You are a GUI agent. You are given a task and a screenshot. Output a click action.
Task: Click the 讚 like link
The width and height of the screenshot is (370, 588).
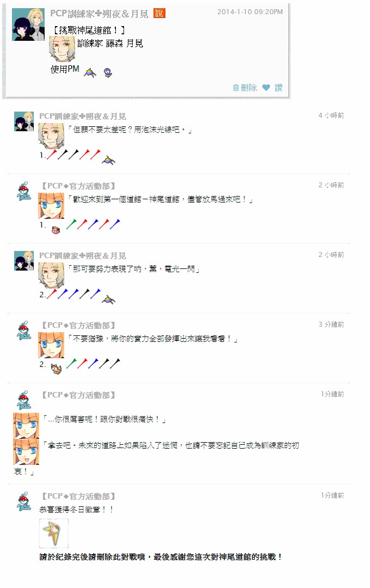[279, 88]
